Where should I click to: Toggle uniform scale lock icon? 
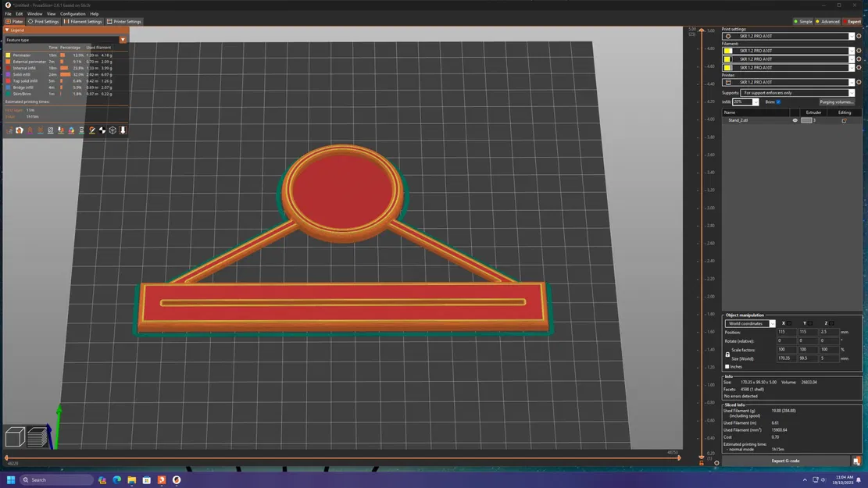point(727,354)
